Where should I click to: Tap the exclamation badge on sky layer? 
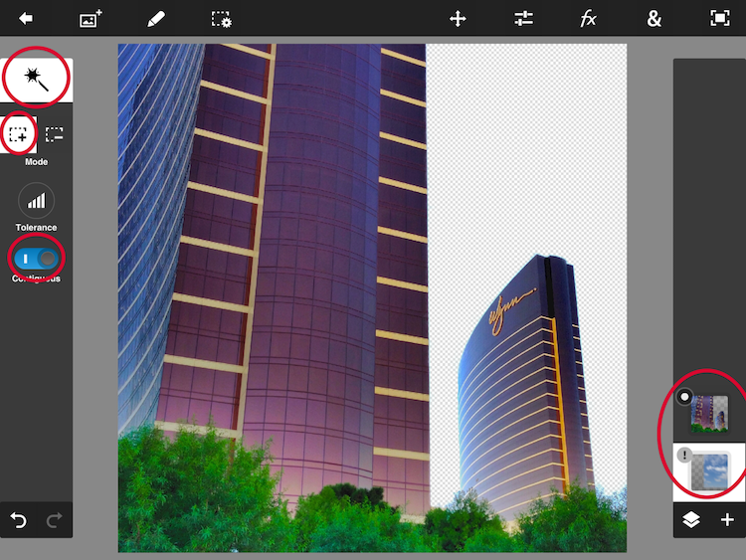[684, 455]
